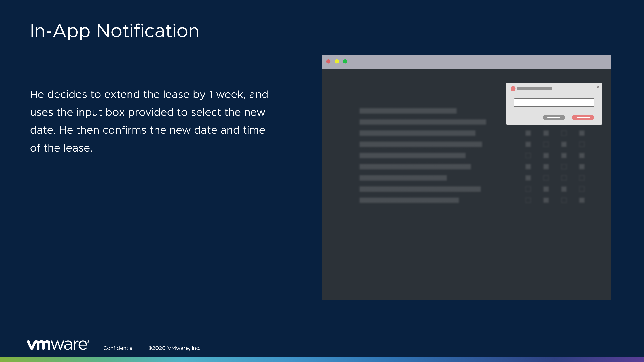Viewport: 644px width, 362px height.
Task: Click the green window maximize dot
Action: point(345,61)
